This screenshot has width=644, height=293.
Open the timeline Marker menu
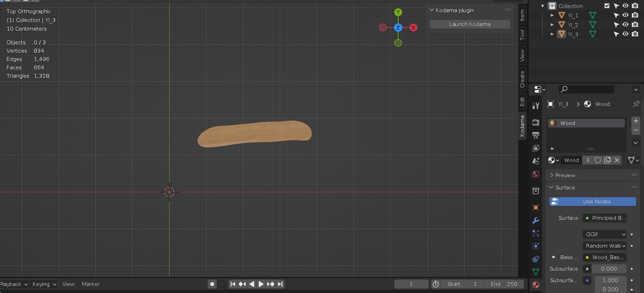(91, 284)
